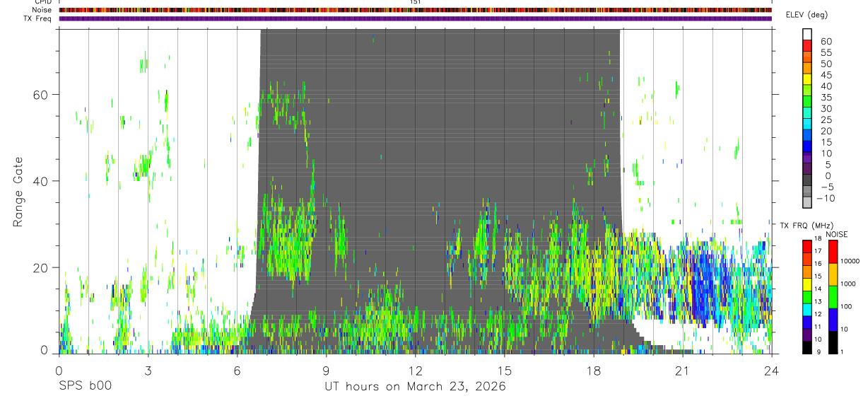Click the 35 label on ELEV scale
Image resolution: width=868 pixels, height=401 pixels.
(x=826, y=98)
